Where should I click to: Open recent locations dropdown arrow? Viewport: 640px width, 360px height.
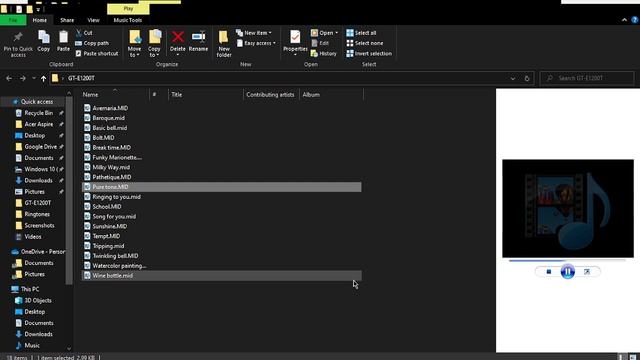coord(34,78)
